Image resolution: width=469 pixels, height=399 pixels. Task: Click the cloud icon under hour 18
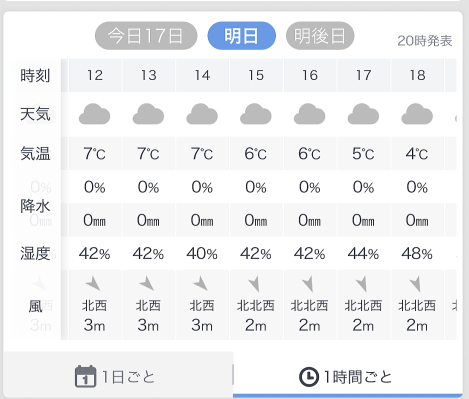tap(417, 114)
